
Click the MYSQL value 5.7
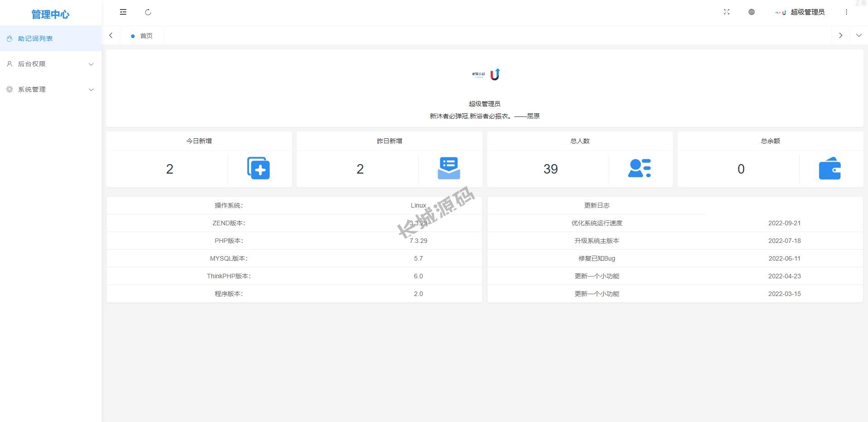click(418, 258)
